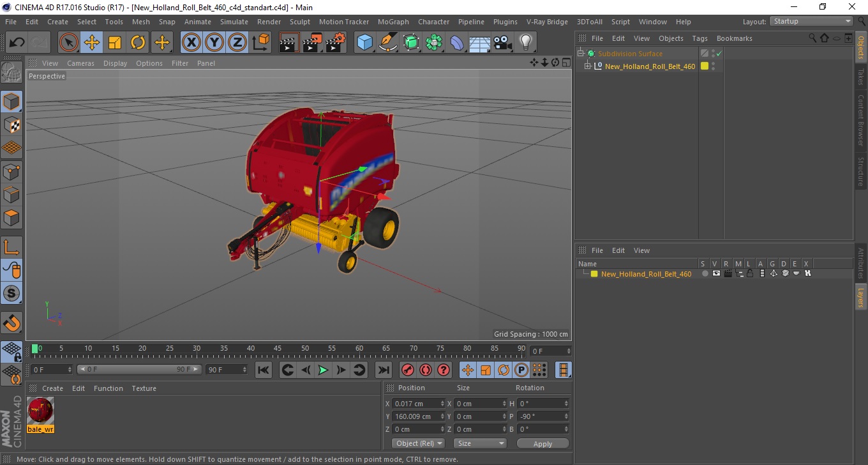The height and width of the screenshot is (465, 868).
Task: Open the Attributes side tab
Action: click(860, 263)
